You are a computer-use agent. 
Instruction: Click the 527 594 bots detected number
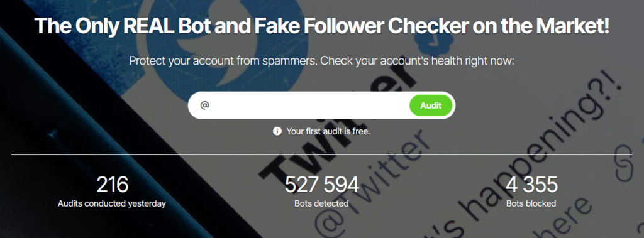pyautogui.click(x=321, y=185)
